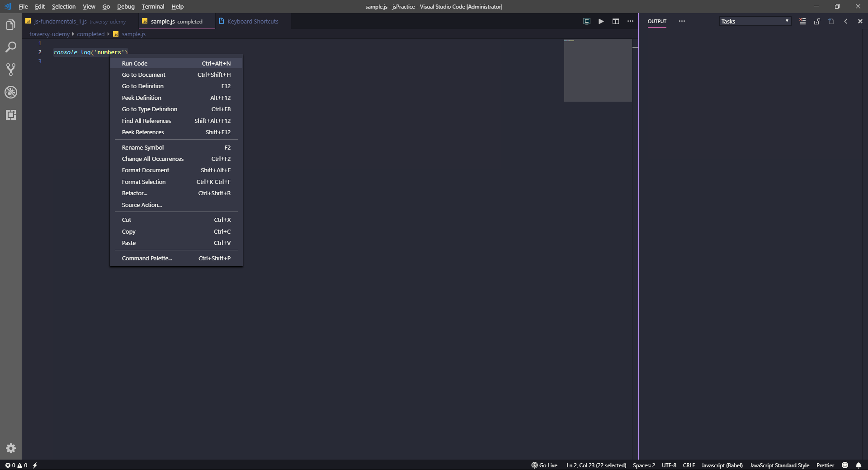868x470 pixels.
Task: Click the feedback smiley icon
Action: pyautogui.click(x=845, y=465)
